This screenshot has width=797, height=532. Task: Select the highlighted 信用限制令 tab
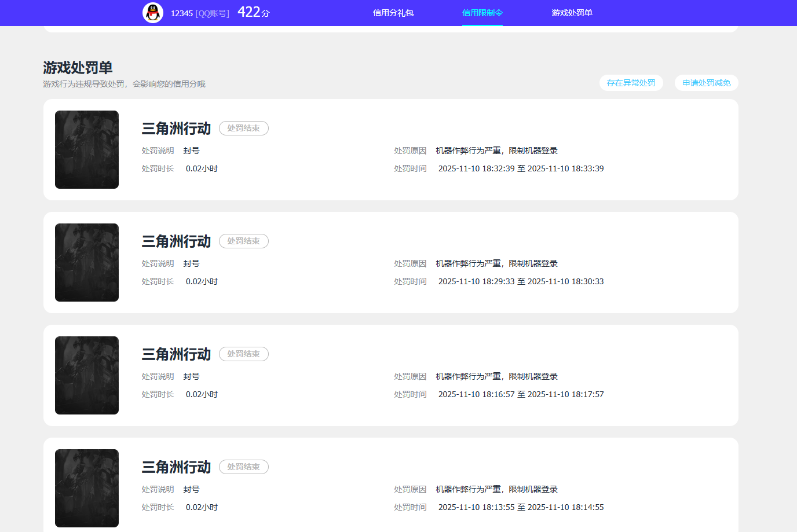coord(482,13)
